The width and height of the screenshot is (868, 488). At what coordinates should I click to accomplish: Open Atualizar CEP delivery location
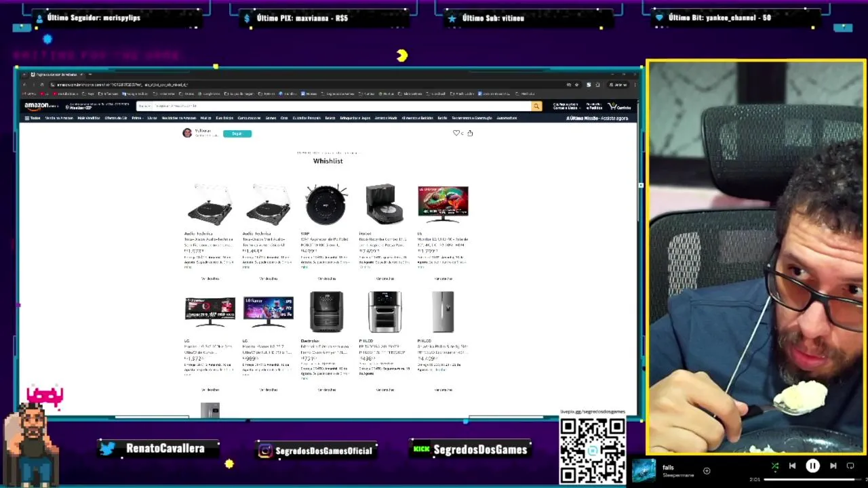coord(80,108)
